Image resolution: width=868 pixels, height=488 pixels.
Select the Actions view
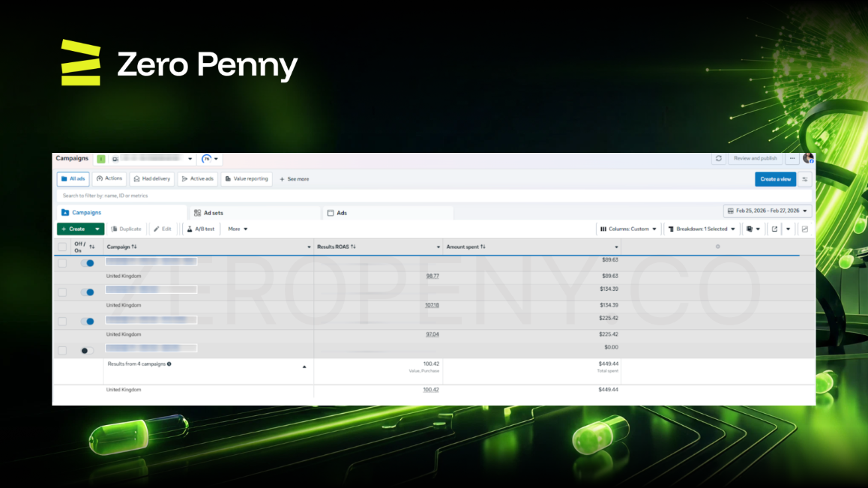pyautogui.click(x=109, y=179)
